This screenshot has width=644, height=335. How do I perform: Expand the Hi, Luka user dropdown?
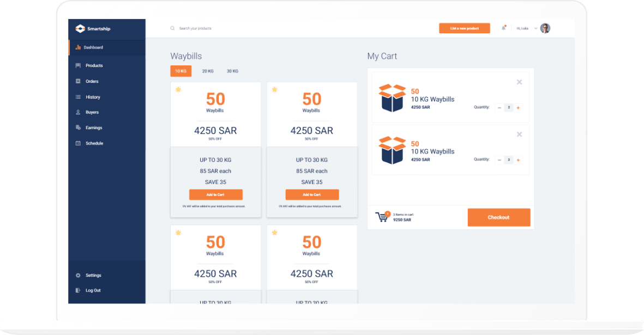(535, 28)
